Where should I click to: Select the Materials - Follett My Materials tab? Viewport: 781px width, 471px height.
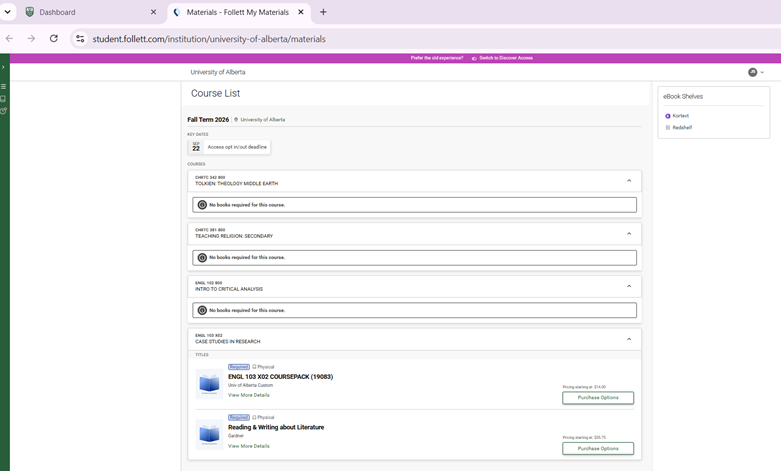[x=238, y=12]
